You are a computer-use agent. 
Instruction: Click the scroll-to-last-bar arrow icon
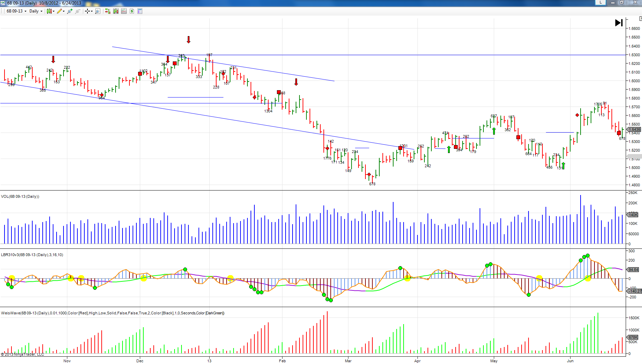pyautogui.click(x=619, y=23)
